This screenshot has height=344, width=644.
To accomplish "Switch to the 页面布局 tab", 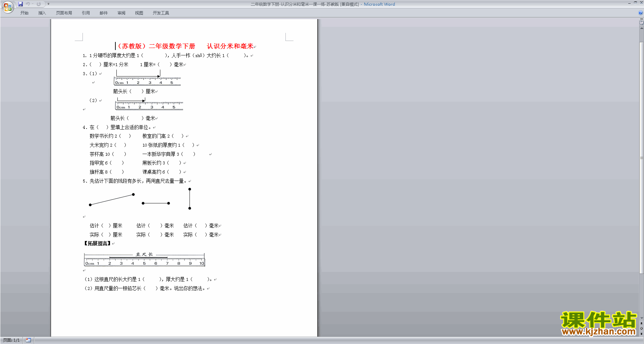I will (64, 13).
